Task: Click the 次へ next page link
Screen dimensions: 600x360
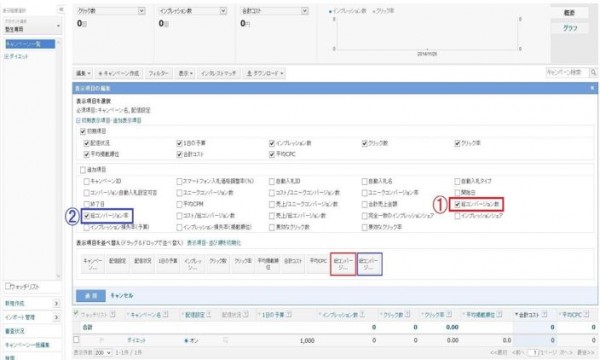Action: (x=565, y=352)
